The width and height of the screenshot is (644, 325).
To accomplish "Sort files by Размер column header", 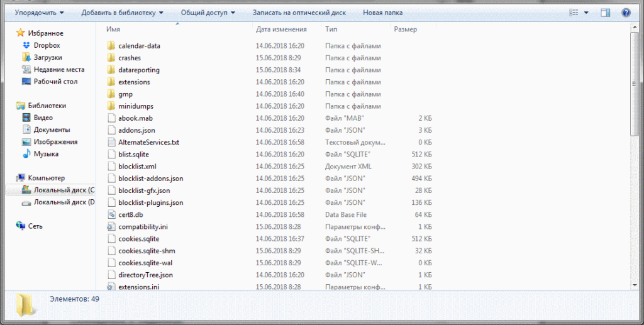I will click(x=405, y=30).
